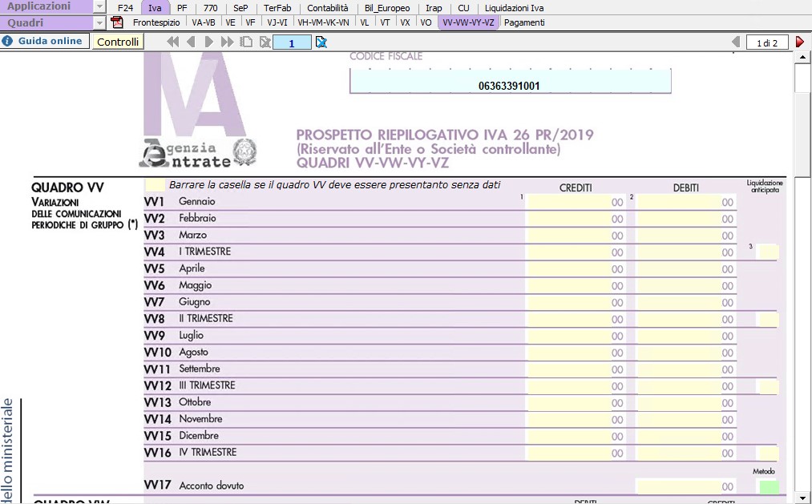Open the Applicazioni dropdown arrow
812x504 pixels.
(99, 7)
